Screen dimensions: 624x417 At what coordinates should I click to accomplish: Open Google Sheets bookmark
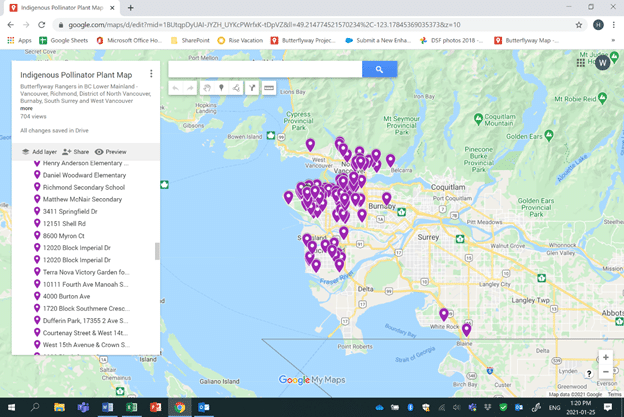point(64,40)
